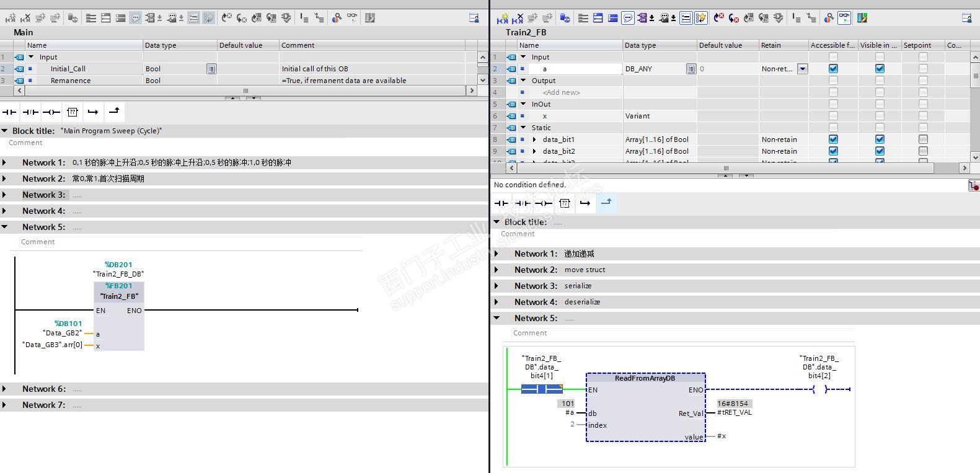
Task: Insert normally open contact in Main editor
Action: (x=9, y=112)
